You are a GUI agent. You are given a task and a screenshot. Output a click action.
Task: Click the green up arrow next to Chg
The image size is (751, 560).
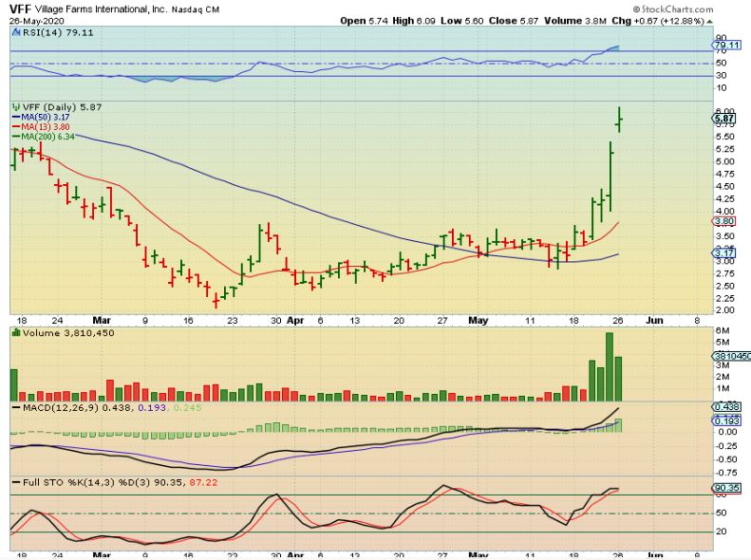point(710,22)
